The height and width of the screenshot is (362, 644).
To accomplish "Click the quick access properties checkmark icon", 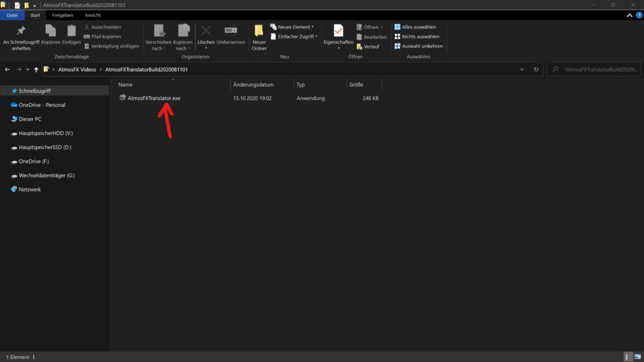I will (17, 5).
